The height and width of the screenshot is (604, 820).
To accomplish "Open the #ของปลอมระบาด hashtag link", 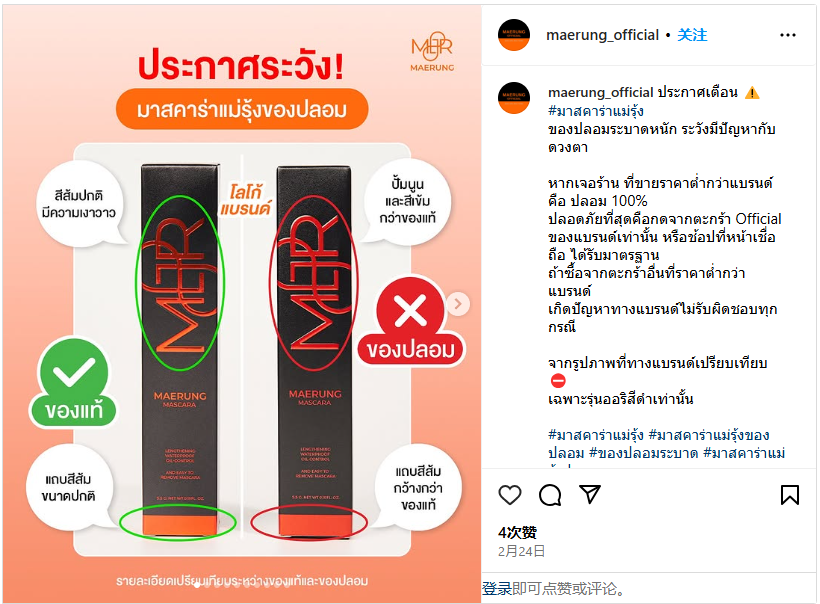I will coord(643,453).
